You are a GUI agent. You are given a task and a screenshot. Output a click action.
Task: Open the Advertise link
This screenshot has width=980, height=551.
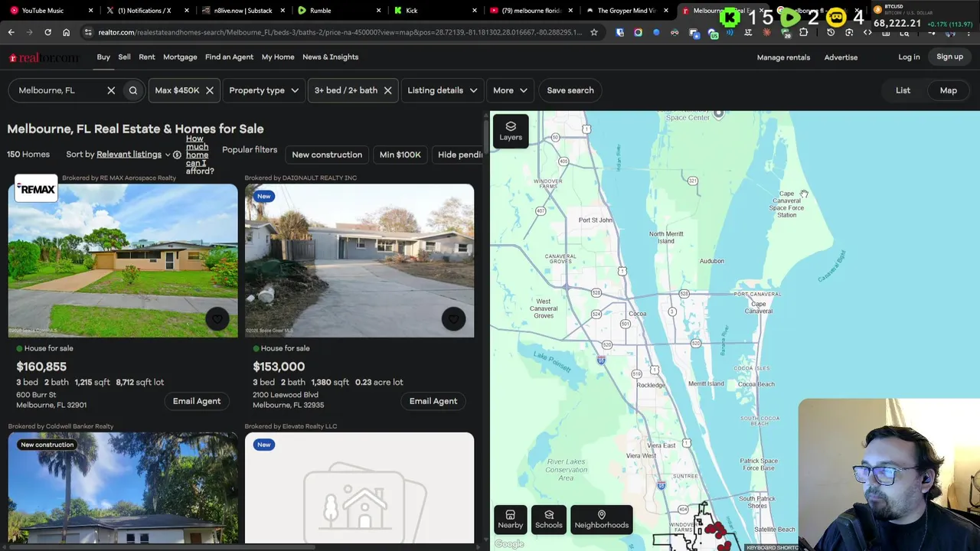[841, 57]
